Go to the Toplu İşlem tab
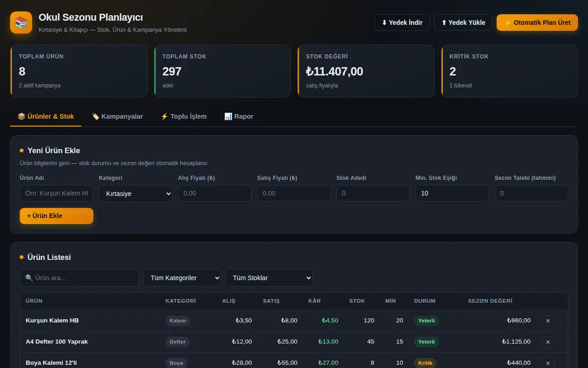The height and width of the screenshot is (368, 588). pos(184,116)
